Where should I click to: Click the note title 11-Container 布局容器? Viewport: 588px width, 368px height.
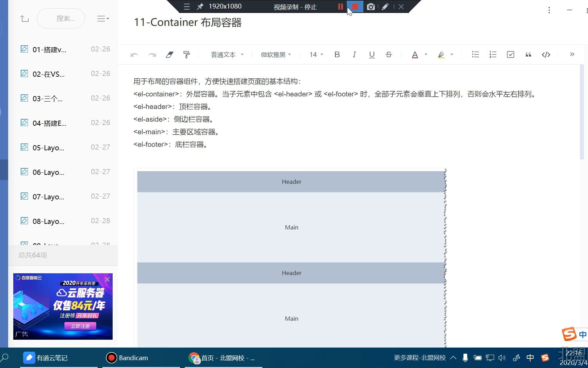pyautogui.click(x=187, y=22)
